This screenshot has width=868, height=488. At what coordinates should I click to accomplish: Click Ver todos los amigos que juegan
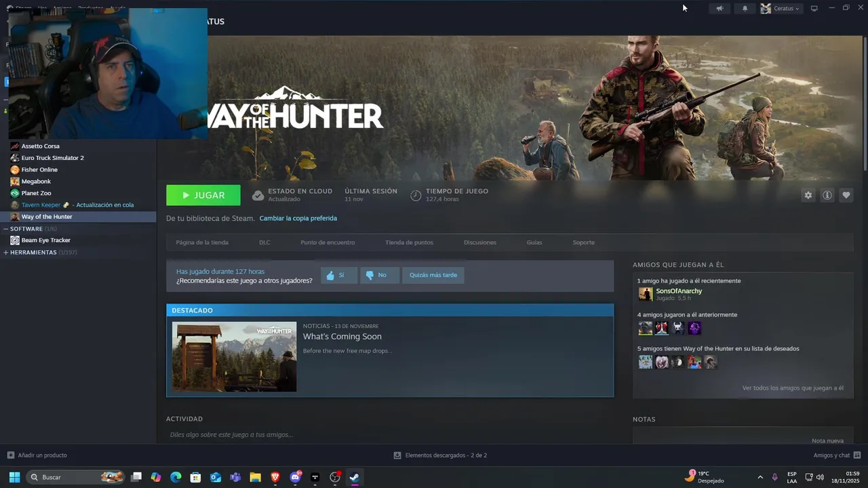[x=793, y=388]
